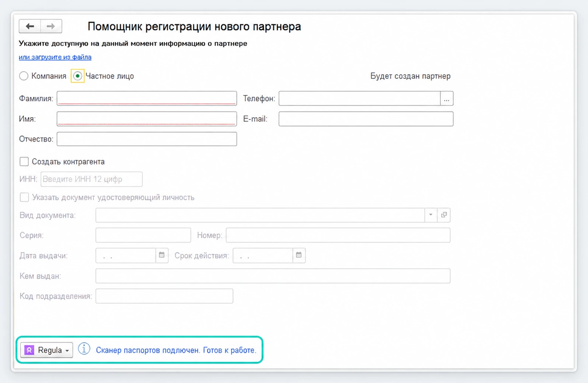Click the ИНН 12 digits field
588x383 pixels.
pos(92,179)
